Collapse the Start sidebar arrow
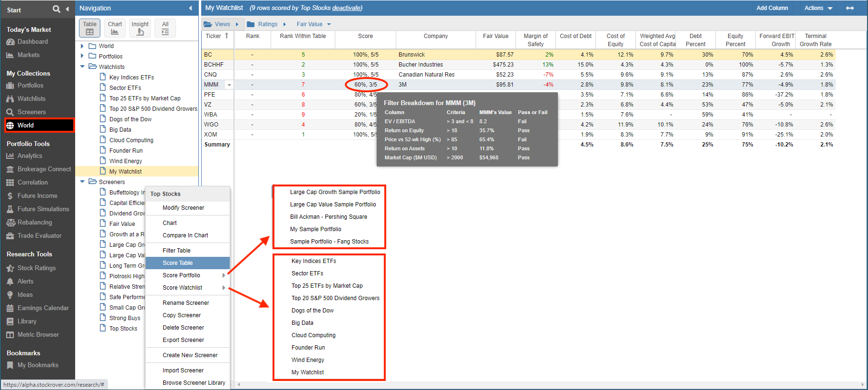The image size is (868, 390). 67,9
